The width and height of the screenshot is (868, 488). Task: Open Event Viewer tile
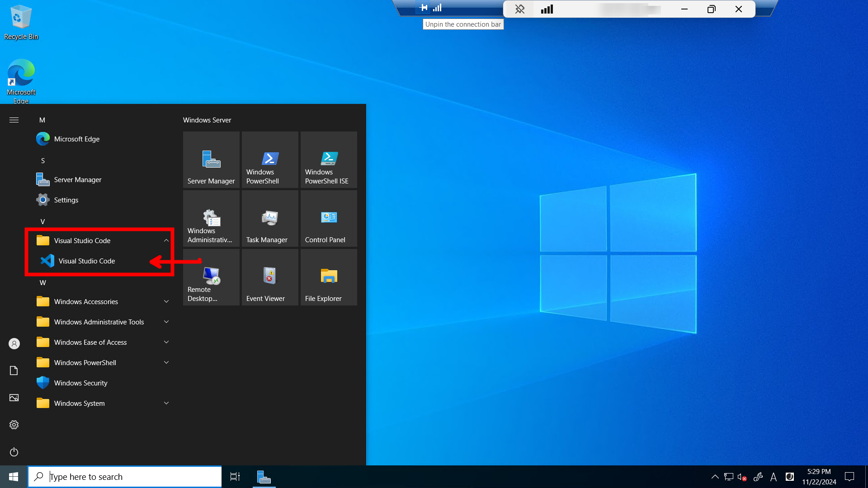(270, 277)
